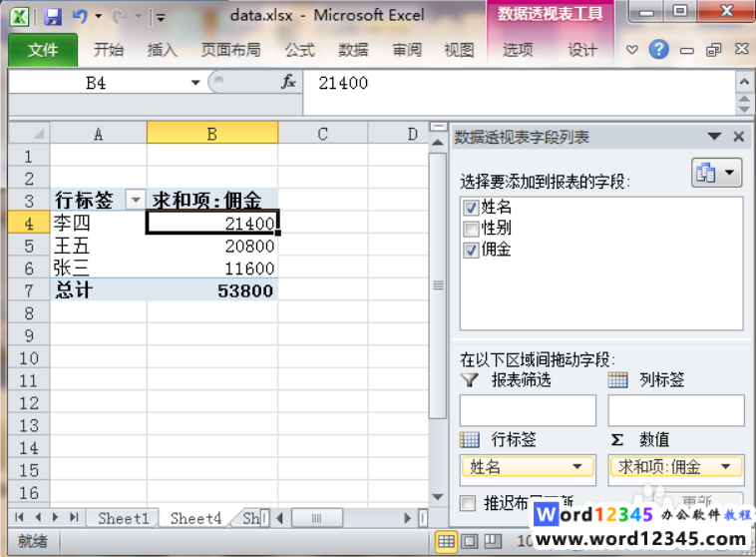Screen dimensions: 756x557
Task: Open the 设计 PivotTable tools tab
Action: (x=581, y=50)
